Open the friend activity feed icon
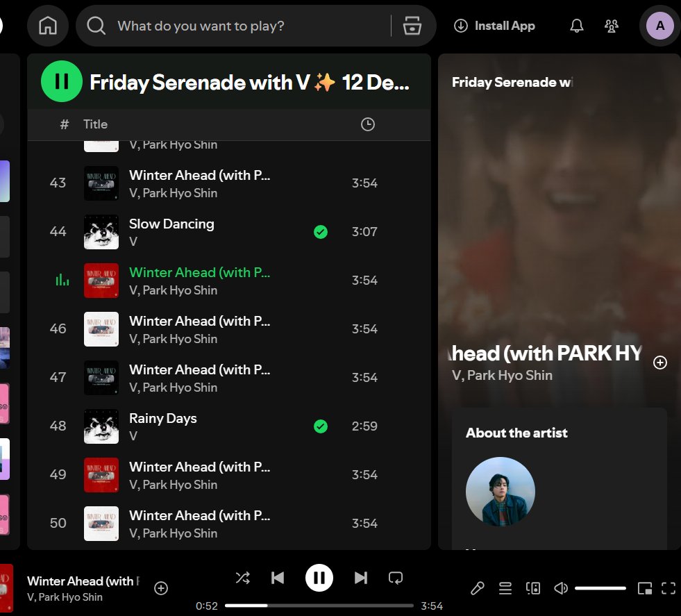The width and height of the screenshot is (681, 616). pos(611,25)
